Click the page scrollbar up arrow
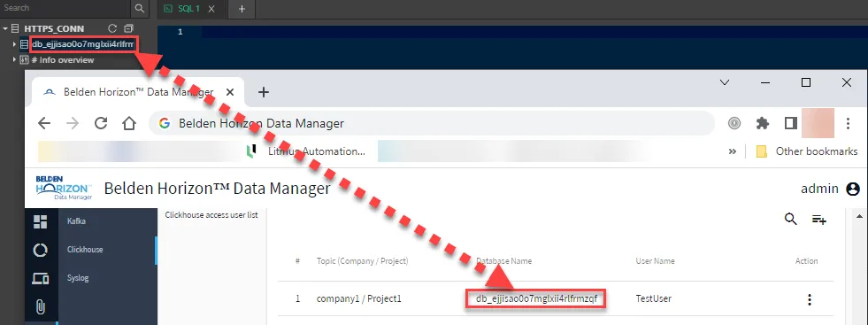 coord(858,216)
